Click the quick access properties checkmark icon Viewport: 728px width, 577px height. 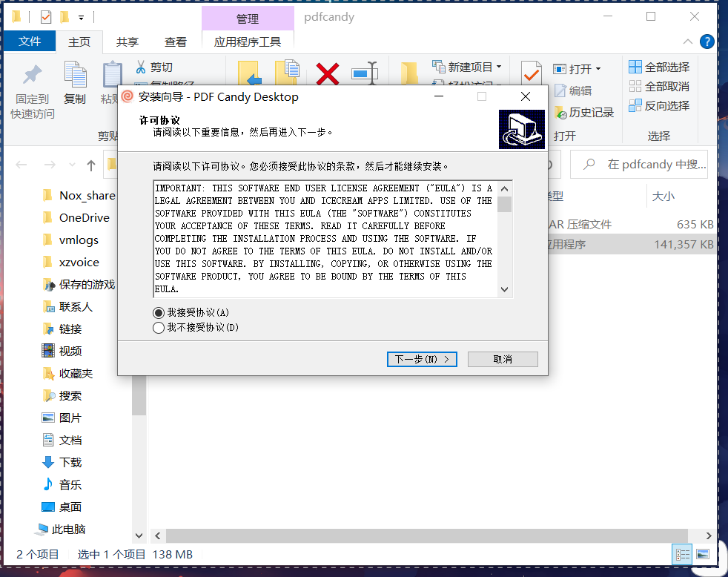(x=45, y=18)
